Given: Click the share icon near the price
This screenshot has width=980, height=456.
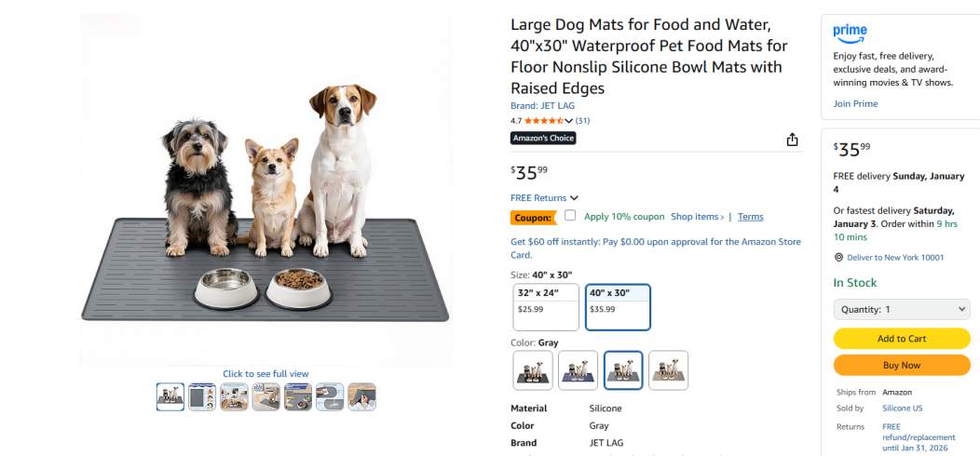Looking at the screenshot, I should [792, 140].
